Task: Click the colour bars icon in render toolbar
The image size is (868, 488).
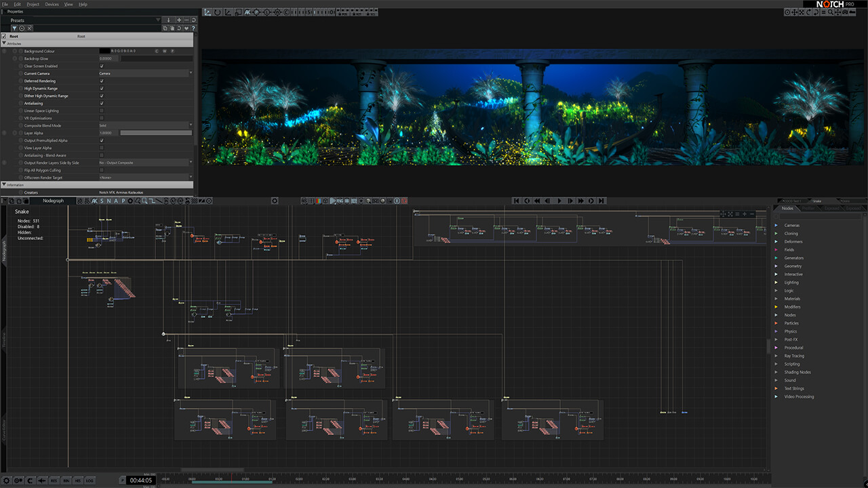Action: (x=318, y=201)
